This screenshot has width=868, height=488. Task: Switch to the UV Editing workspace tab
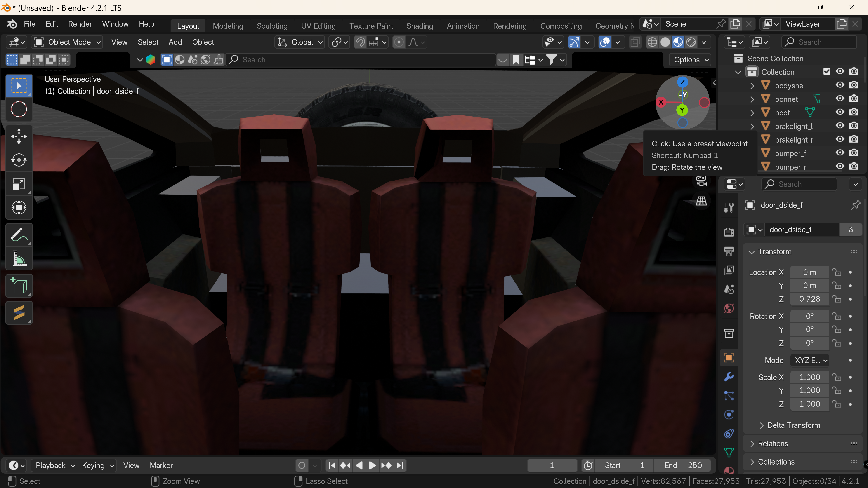coord(318,26)
